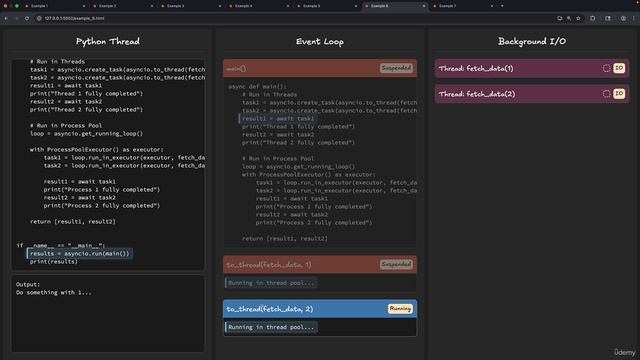Open the side panel icon in toolbar
The width and height of the screenshot is (640, 360).
tap(608, 18)
